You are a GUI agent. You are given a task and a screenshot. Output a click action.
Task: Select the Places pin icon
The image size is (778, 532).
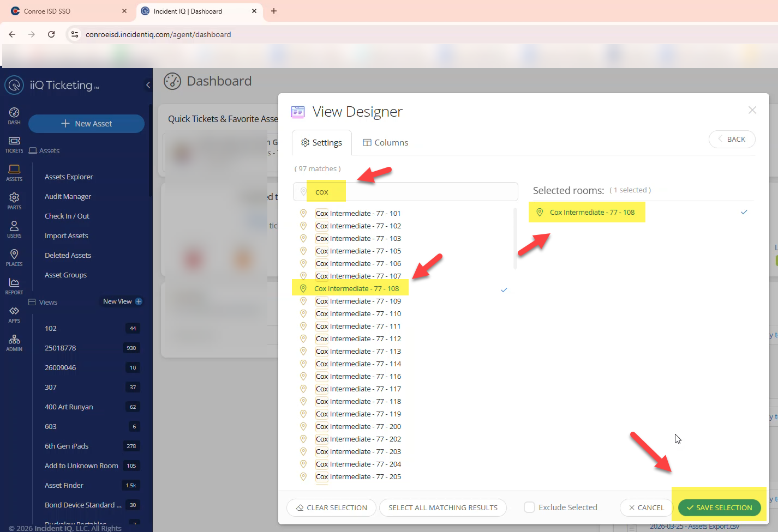pos(14,255)
